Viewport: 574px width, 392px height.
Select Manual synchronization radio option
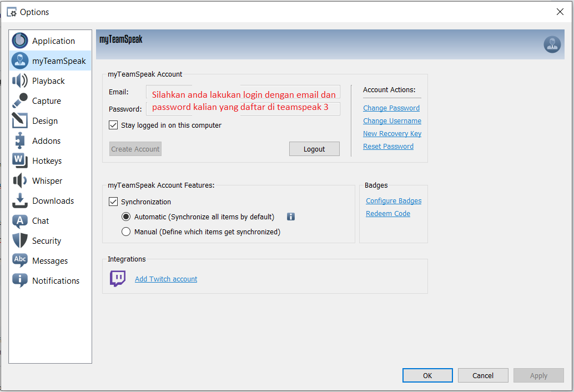tap(126, 232)
